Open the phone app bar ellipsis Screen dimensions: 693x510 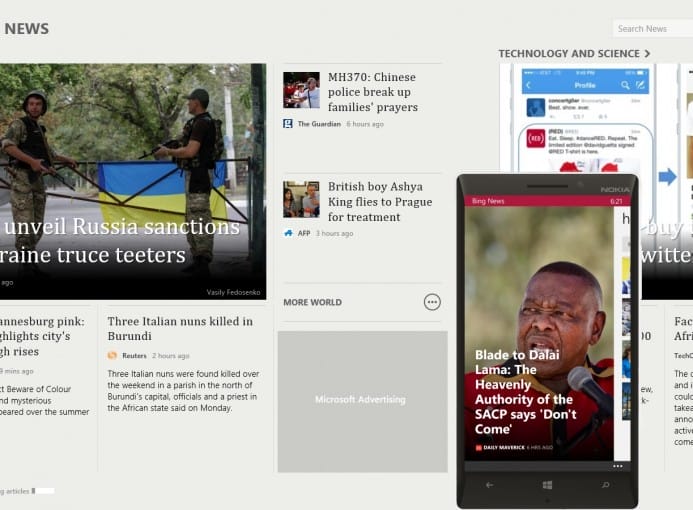[x=617, y=466]
